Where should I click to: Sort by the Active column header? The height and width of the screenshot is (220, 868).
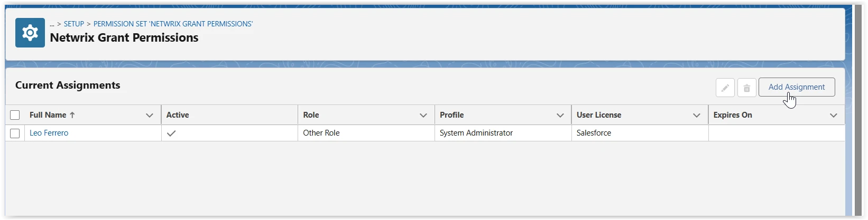(x=178, y=115)
